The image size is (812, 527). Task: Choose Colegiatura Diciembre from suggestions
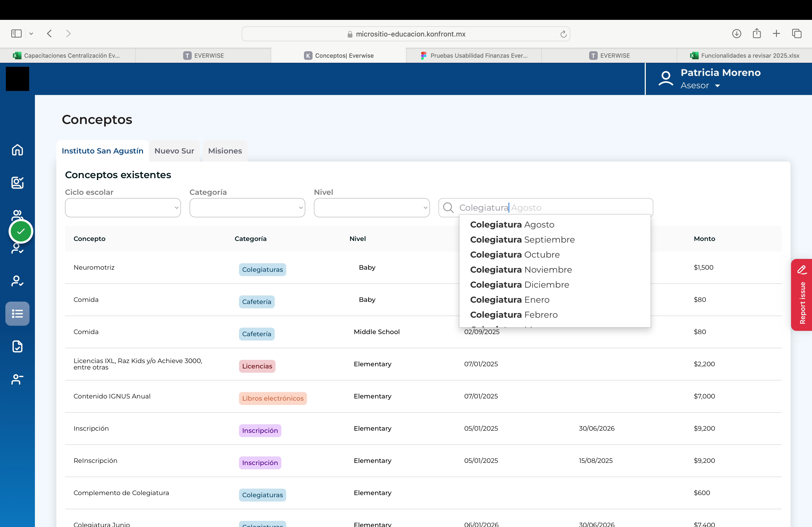coord(519,285)
